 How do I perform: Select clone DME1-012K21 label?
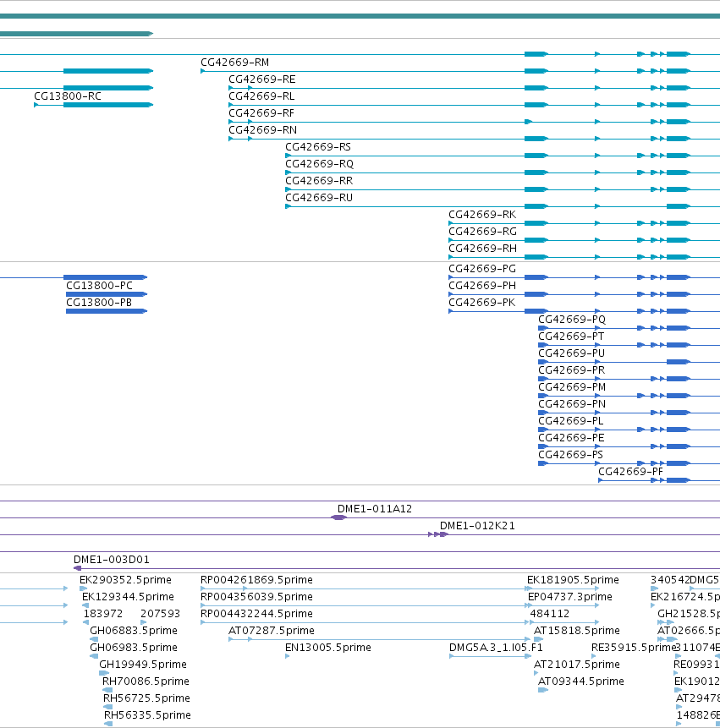(477, 526)
